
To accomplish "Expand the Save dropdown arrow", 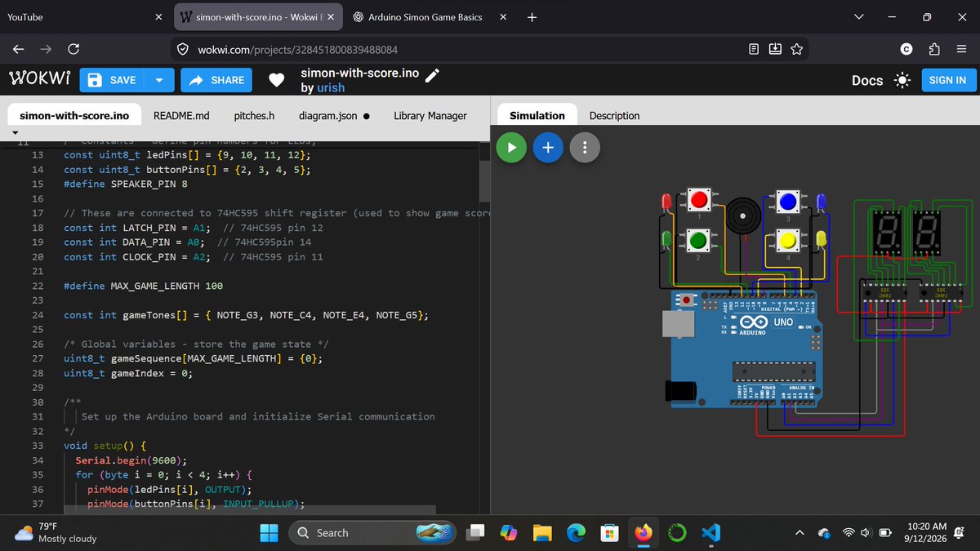I will pos(159,80).
